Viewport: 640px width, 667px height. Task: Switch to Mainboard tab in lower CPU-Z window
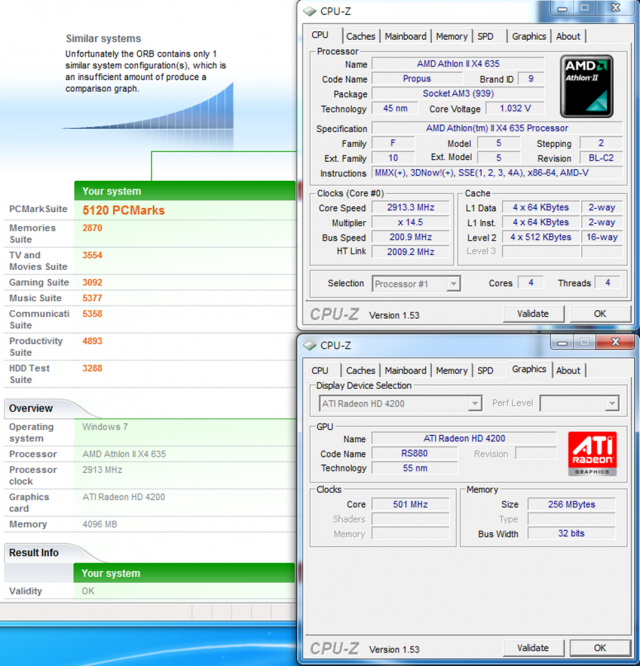[x=405, y=371]
